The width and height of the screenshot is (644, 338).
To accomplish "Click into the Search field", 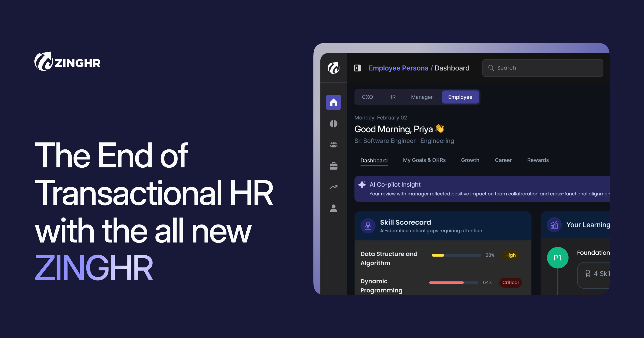I will (x=543, y=68).
